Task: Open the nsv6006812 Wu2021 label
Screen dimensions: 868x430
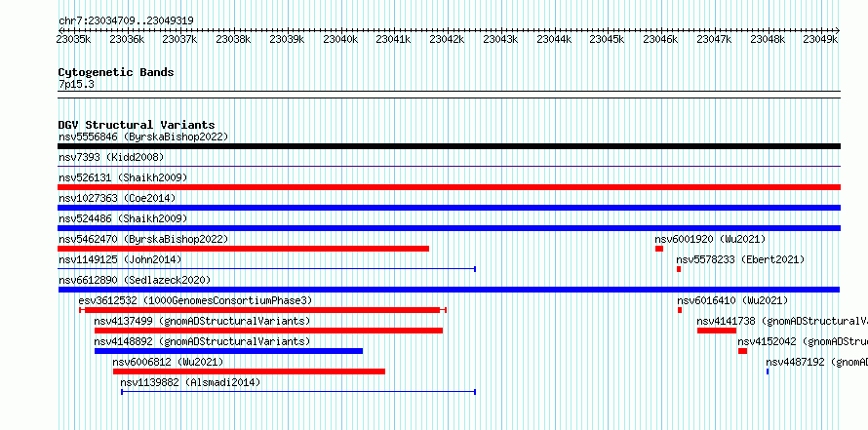Action: point(169,362)
